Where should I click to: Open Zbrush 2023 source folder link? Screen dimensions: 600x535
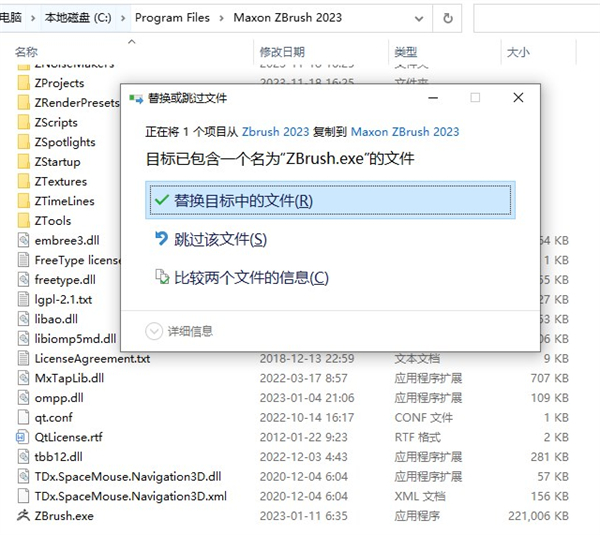coord(276,132)
